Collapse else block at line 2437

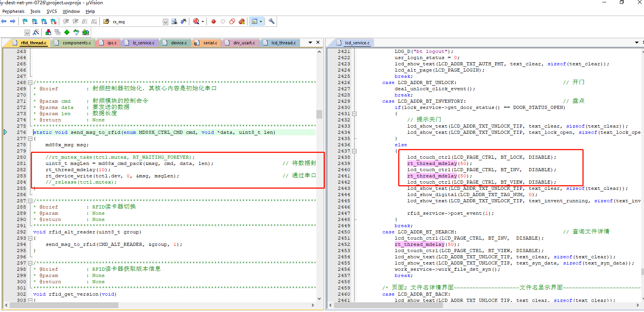(354, 151)
